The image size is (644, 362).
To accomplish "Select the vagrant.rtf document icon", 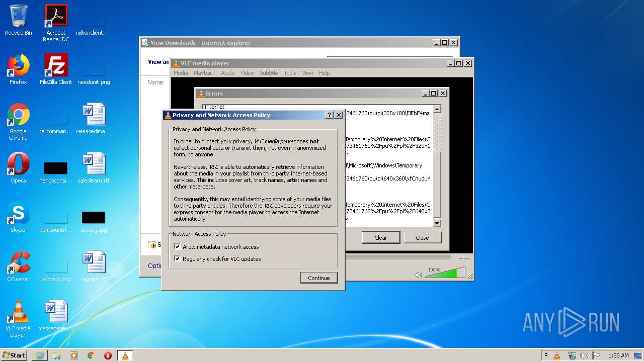I will tap(94, 266).
